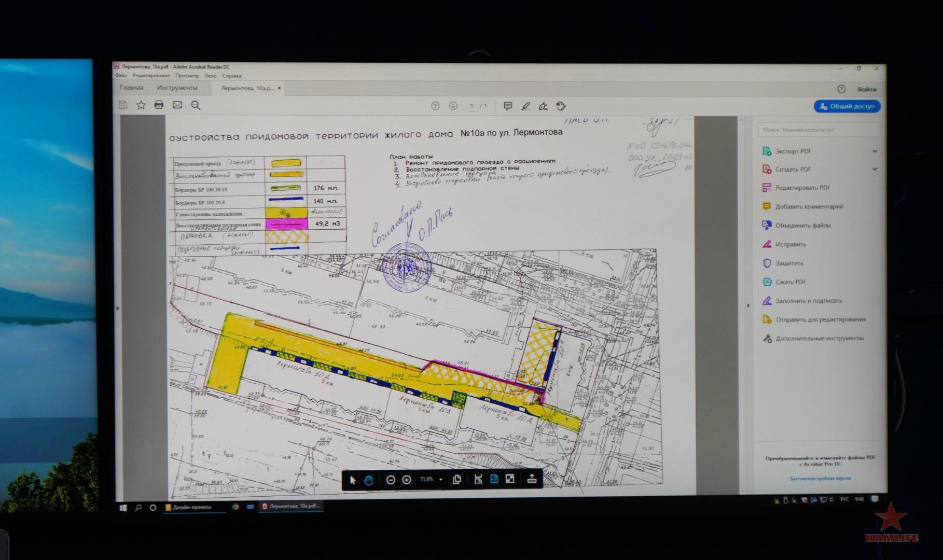Go to previous page with the up arrow
The height and width of the screenshot is (560, 943).
[x=435, y=106]
